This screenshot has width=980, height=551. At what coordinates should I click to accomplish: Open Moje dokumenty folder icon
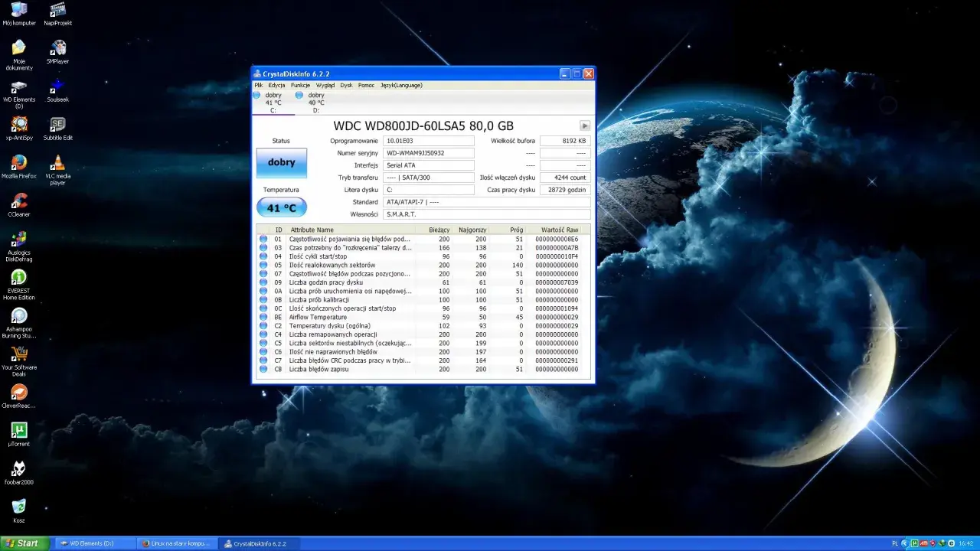19,55
